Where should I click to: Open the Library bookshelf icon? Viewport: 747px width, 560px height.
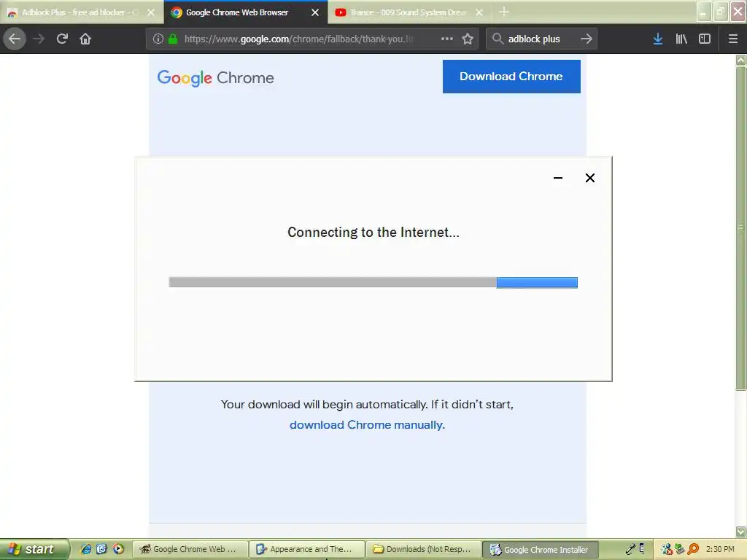tap(681, 39)
